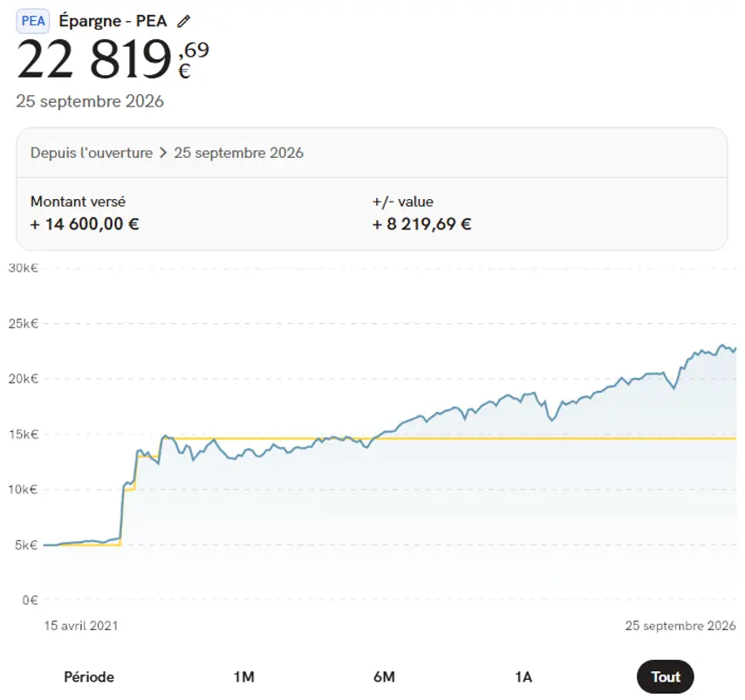Switch to the 6M period
This screenshot has width=745, height=700.
(384, 676)
